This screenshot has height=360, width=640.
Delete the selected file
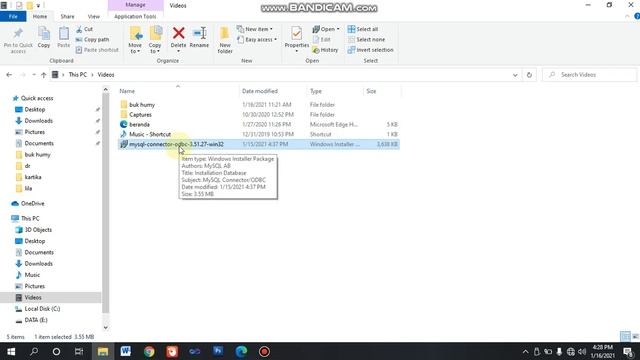click(178, 39)
